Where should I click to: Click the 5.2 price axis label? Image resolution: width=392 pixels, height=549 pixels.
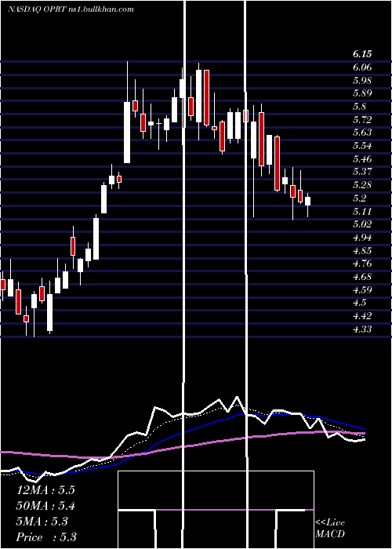tap(360, 198)
